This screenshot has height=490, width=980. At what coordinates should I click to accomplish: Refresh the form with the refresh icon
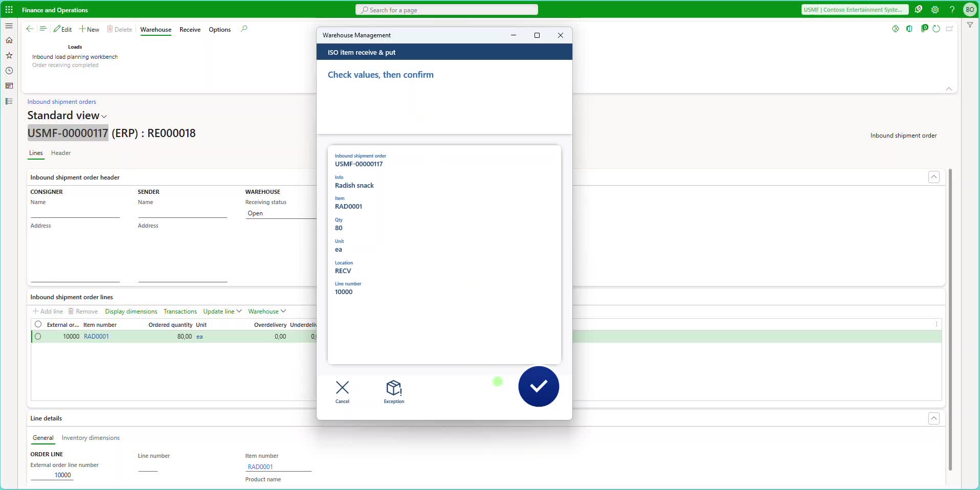tap(936, 29)
